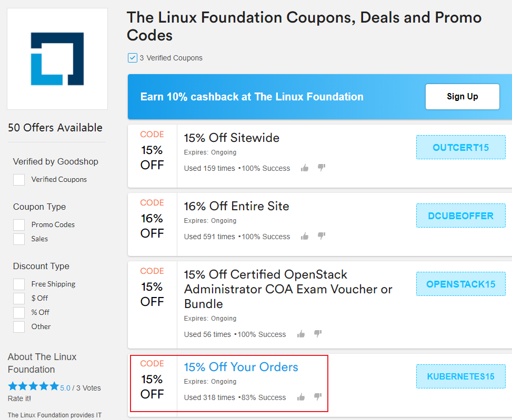Click The Linux Foundation logo thumbnail
This screenshot has width=512, height=420.
point(57,59)
